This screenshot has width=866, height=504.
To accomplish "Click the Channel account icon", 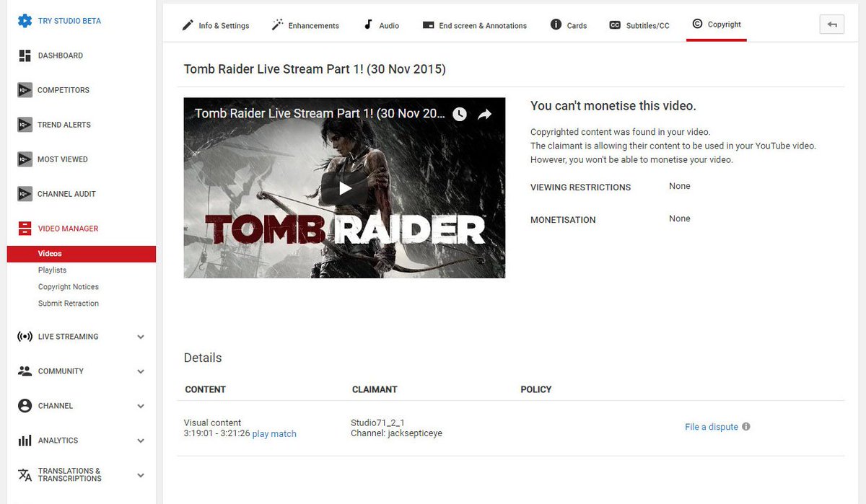I will click(x=25, y=406).
